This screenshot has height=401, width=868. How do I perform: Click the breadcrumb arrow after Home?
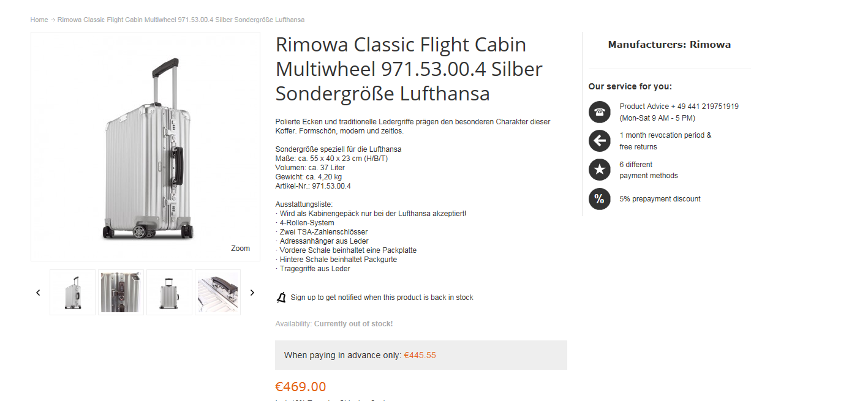[x=51, y=20]
